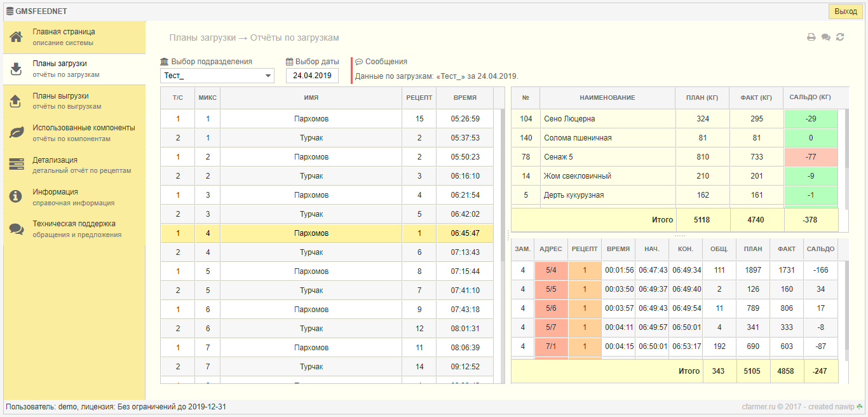This screenshot has height=417, width=868.
Task: Click the date field showing 24.04.2019
Action: 312,76
